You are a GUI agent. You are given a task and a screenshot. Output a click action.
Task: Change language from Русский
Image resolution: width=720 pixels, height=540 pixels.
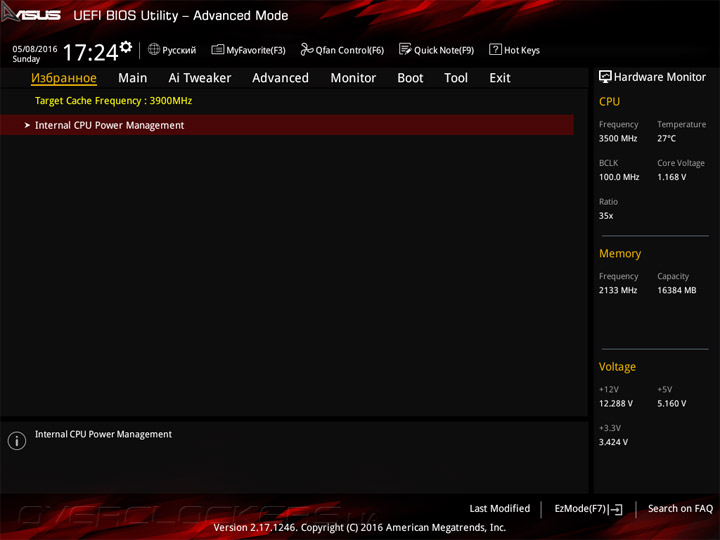click(179, 50)
